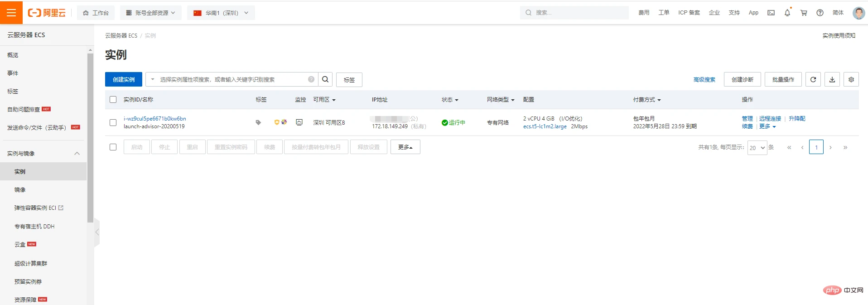The height and width of the screenshot is (305, 868).
Task: Expand the bottom 更多 batch dropdown
Action: pyautogui.click(x=405, y=147)
